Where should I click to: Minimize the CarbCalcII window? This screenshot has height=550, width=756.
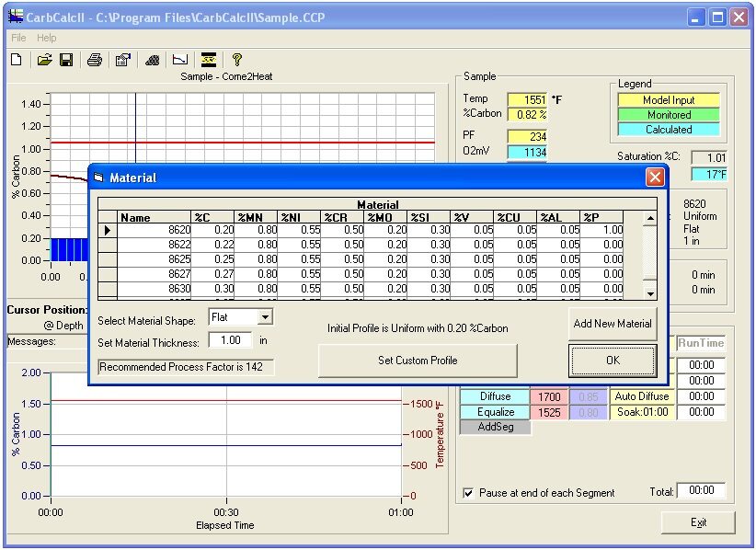tap(694, 17)
